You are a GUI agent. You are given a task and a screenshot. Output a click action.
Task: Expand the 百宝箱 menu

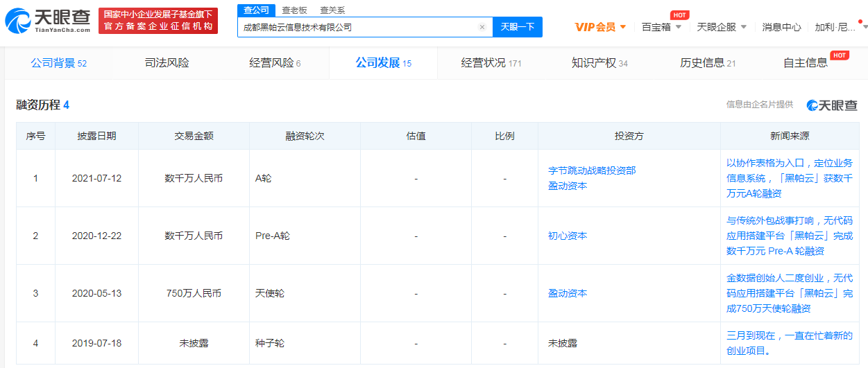661,27
